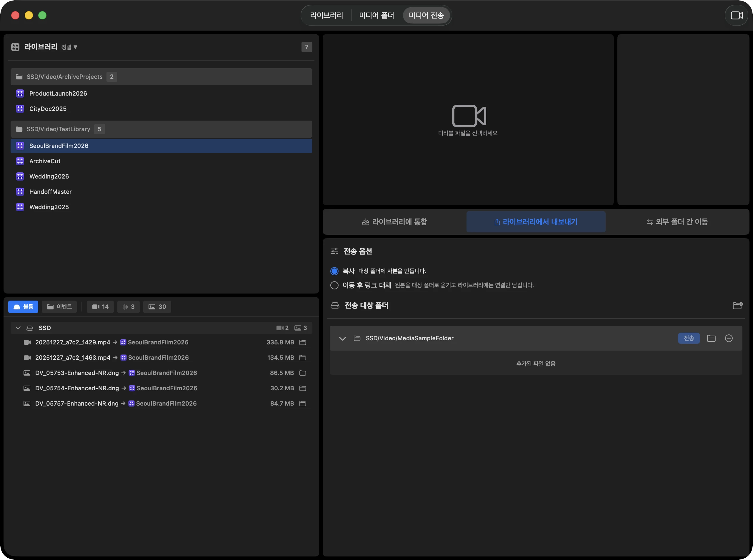Select the SeoulBrandFilm2026 library row
The width and height of the screenshot is (753, 560).
pos(161,146)
